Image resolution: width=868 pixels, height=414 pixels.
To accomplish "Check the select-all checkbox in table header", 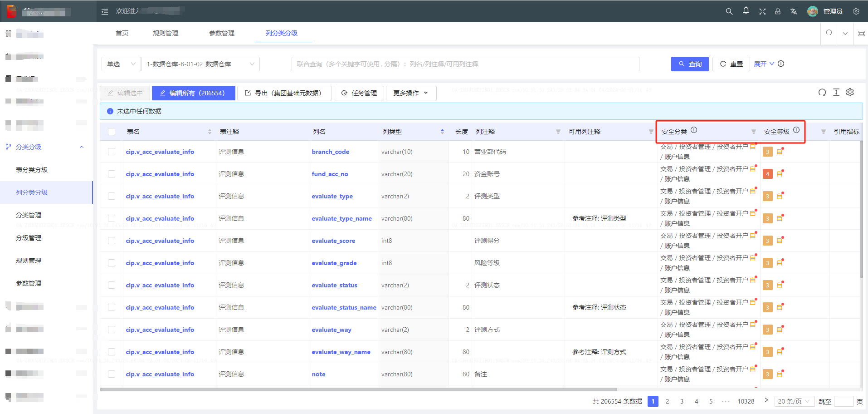I will click(x=112, y=132).
